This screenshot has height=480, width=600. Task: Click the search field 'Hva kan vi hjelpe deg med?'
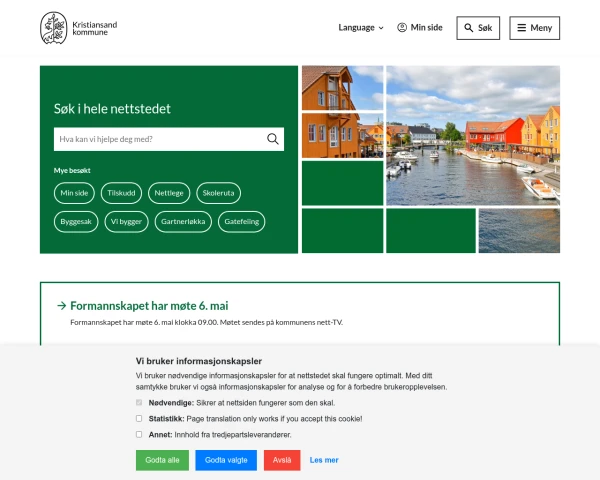point(169,139)
